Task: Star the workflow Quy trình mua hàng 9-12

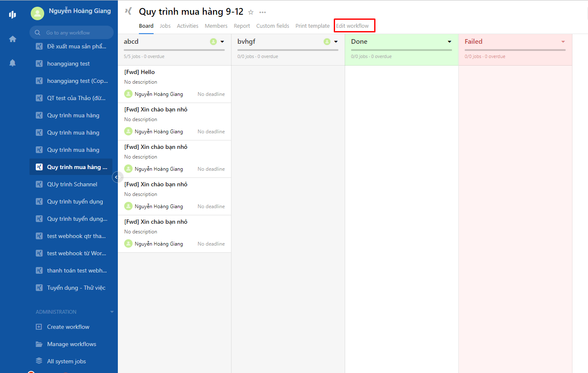Action: tap(250, 12)
